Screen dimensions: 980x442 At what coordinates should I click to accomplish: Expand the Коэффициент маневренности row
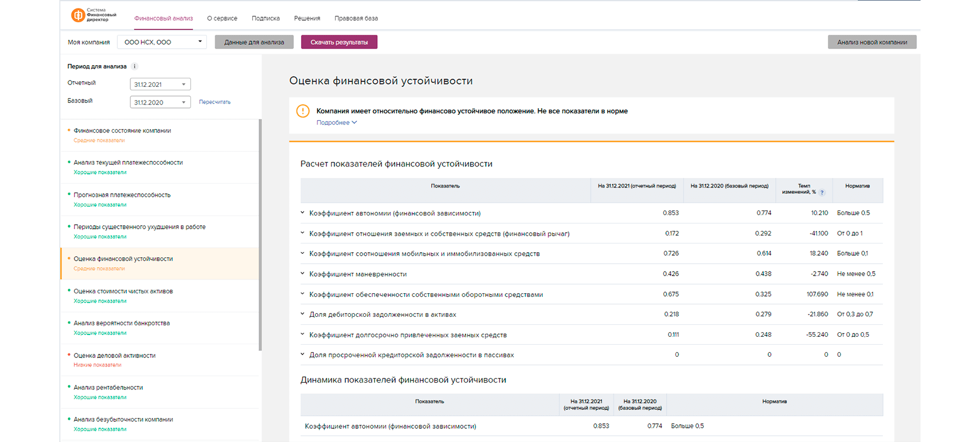(x=302, y=274)
